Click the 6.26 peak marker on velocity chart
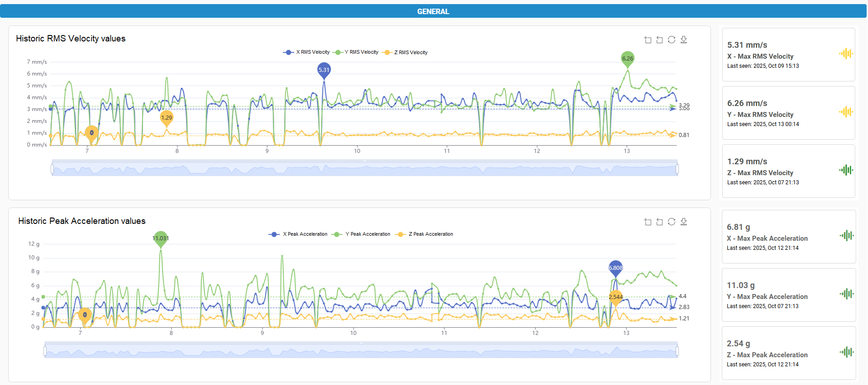 point(628,58)
